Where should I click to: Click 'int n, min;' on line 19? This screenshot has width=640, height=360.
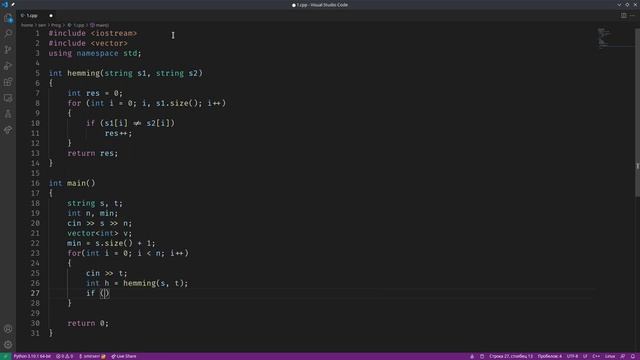[x=93, y=213]
